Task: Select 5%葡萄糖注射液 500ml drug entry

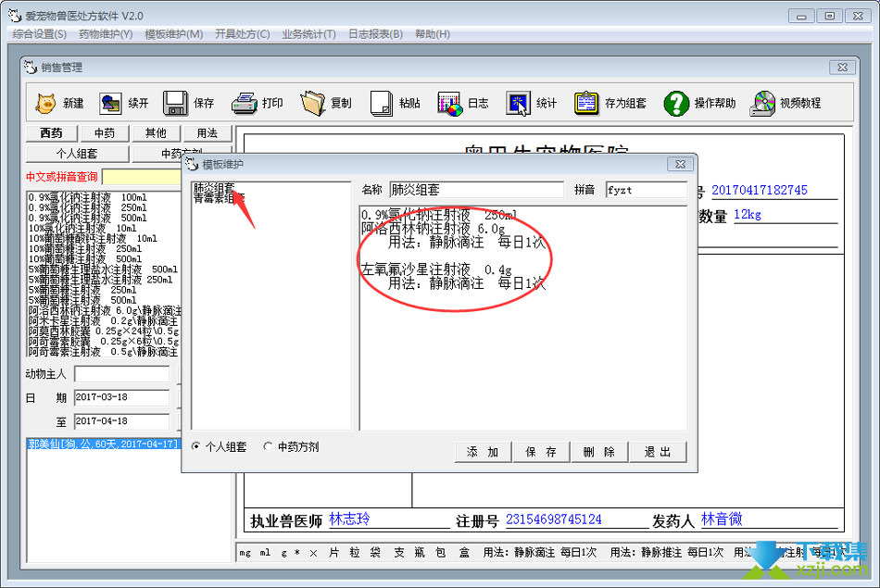Action: (82, 300)
